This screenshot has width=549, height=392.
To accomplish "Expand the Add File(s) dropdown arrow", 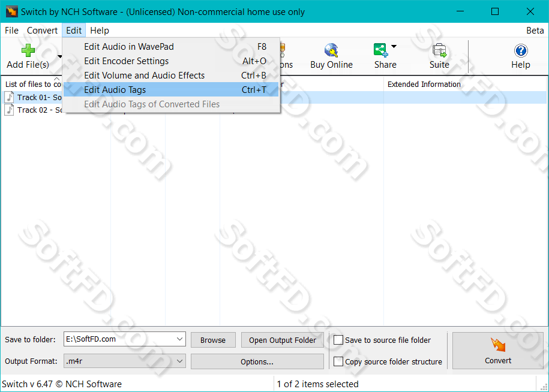I will coord(60,57).
